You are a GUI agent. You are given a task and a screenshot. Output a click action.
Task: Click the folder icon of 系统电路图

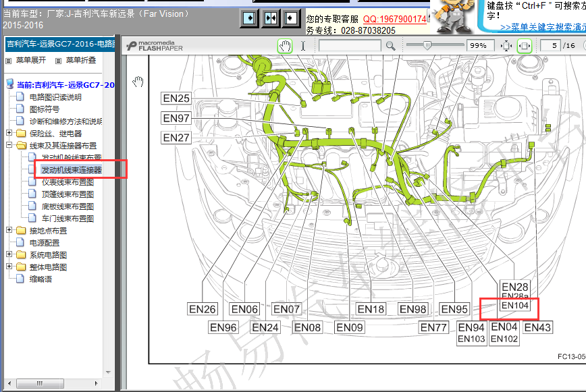click(22, 254)
